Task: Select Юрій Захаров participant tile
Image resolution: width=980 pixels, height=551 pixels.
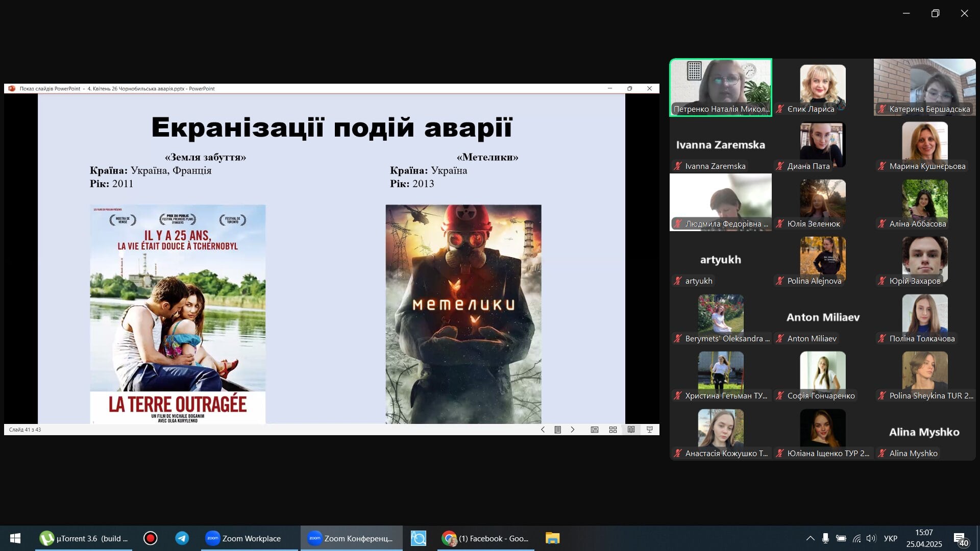Action: point(925,260)
